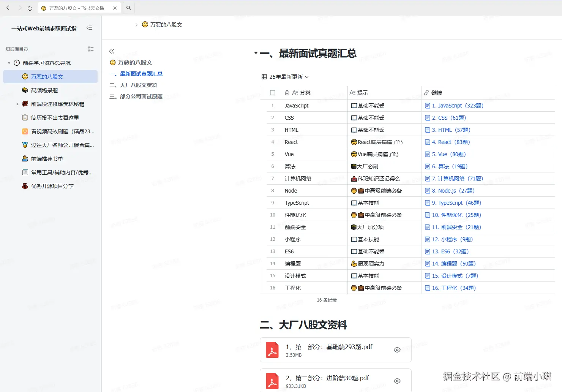Click the link icon in the 链接 column header
Image resolution: width=562 pixels, height=392 pixels.
(x=426, y=92)
